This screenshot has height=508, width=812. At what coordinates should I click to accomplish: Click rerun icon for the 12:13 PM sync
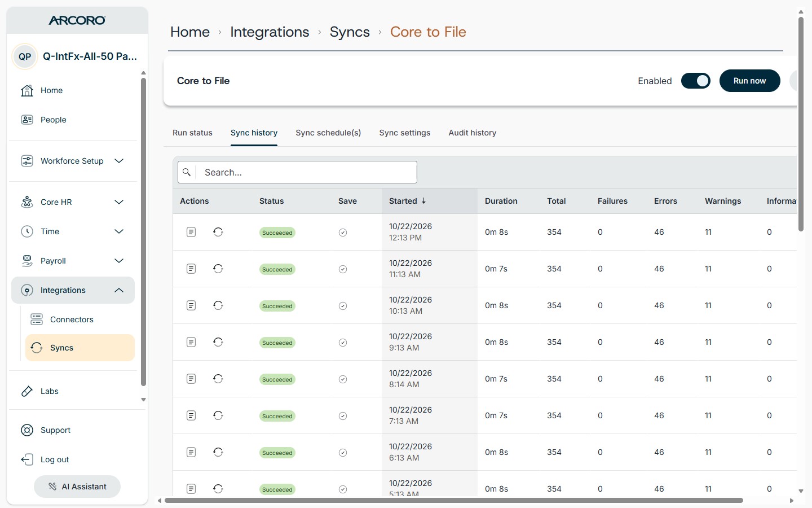218,232
